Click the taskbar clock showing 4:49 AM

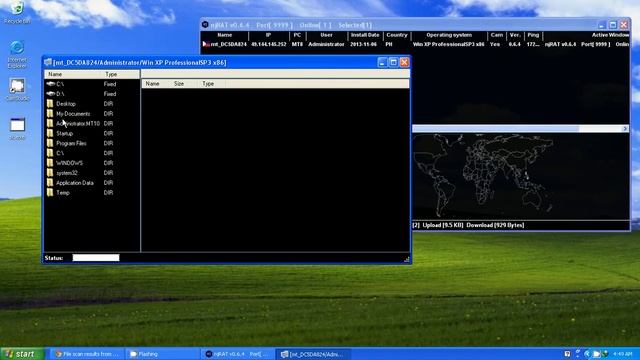point(622,354)
